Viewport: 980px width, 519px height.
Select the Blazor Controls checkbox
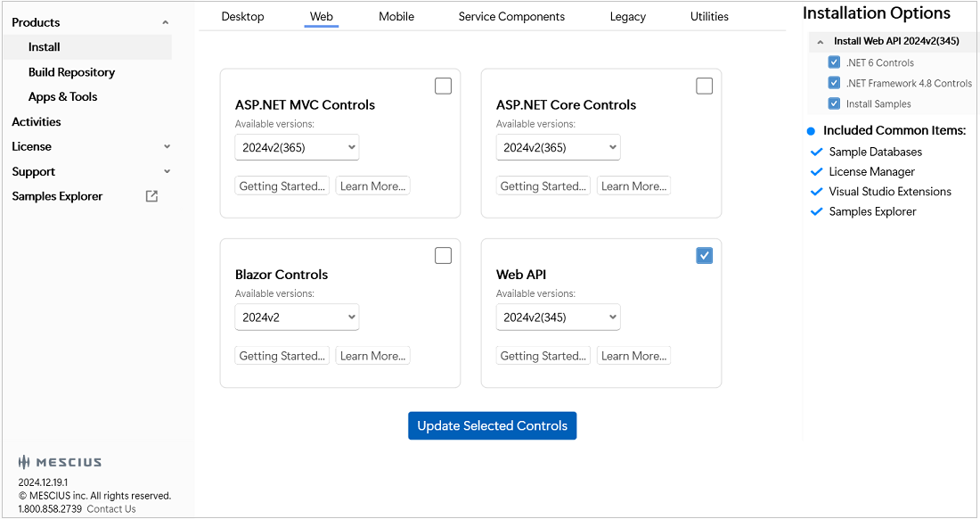(443, 256)
